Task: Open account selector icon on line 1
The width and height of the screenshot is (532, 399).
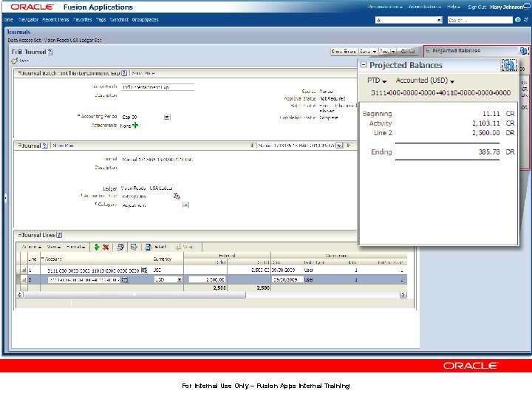Action: [144, 270]
